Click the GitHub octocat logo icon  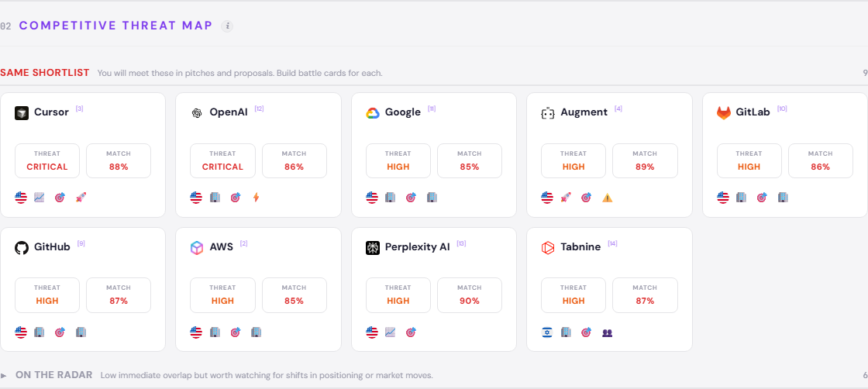point(22,248)
